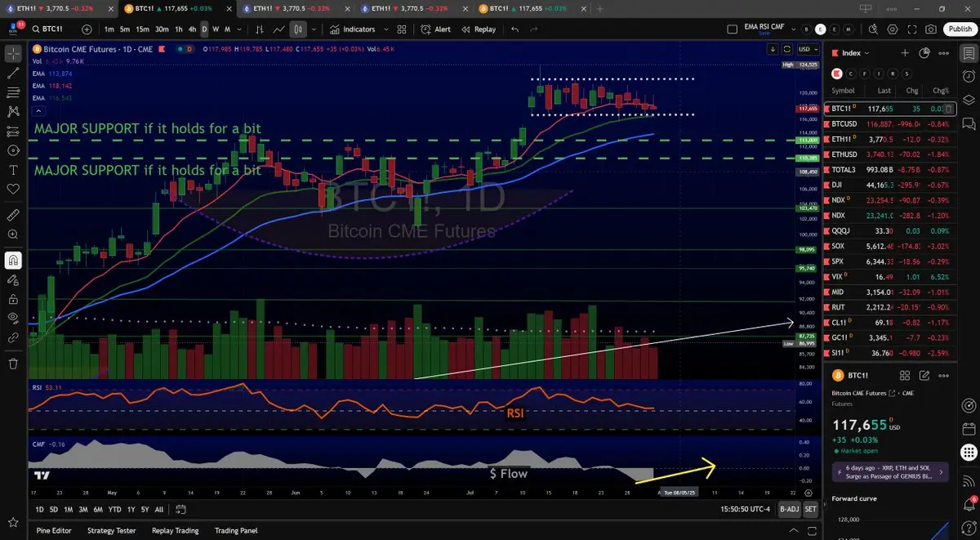Hide all drawings with eye icon

tap(13, 318)
